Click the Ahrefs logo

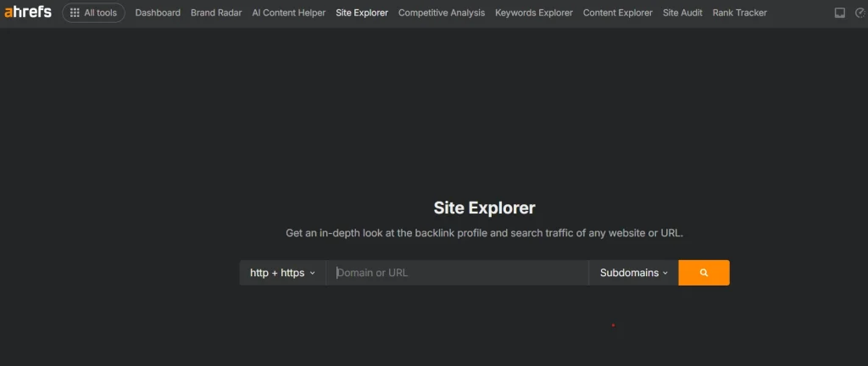tap(28, 12)
